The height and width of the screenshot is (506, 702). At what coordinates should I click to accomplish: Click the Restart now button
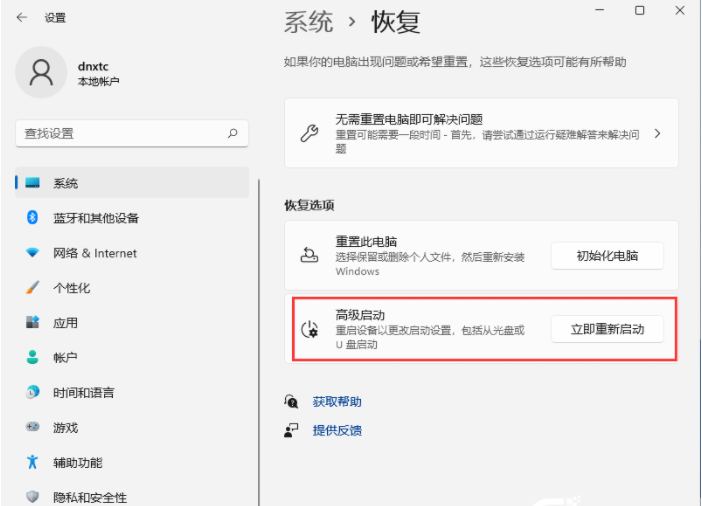pos(607,329)
